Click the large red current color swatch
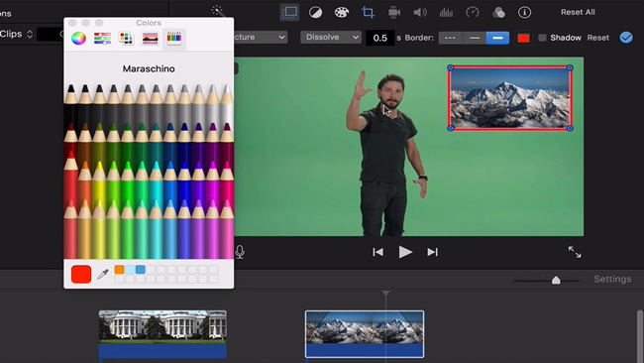 click(x=81, y=274)
